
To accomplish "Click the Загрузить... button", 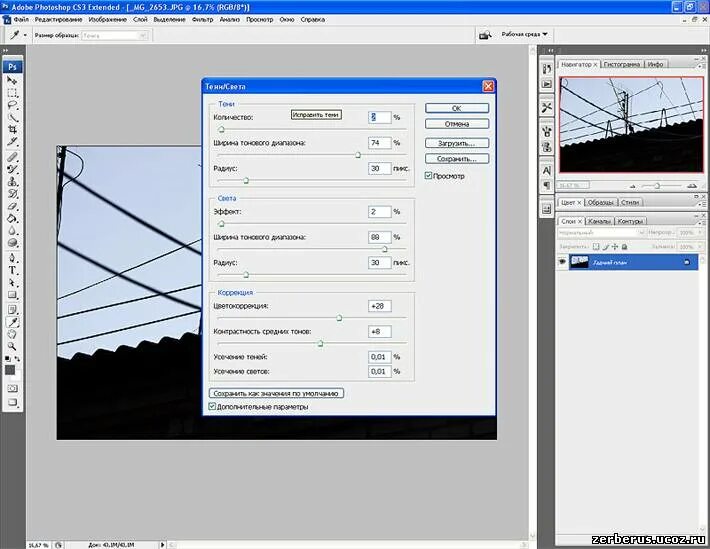I will (x=457, y=143).
